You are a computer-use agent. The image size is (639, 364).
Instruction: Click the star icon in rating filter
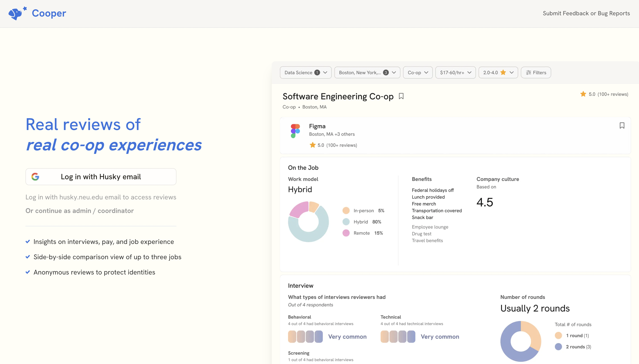pos(503,73)
